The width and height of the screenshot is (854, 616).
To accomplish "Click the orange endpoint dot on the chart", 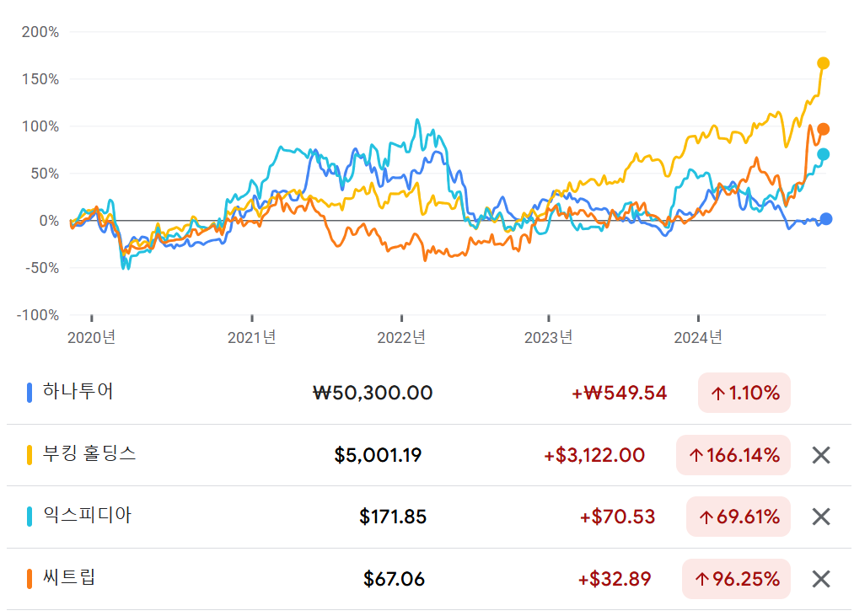I will tap(823, 129).
